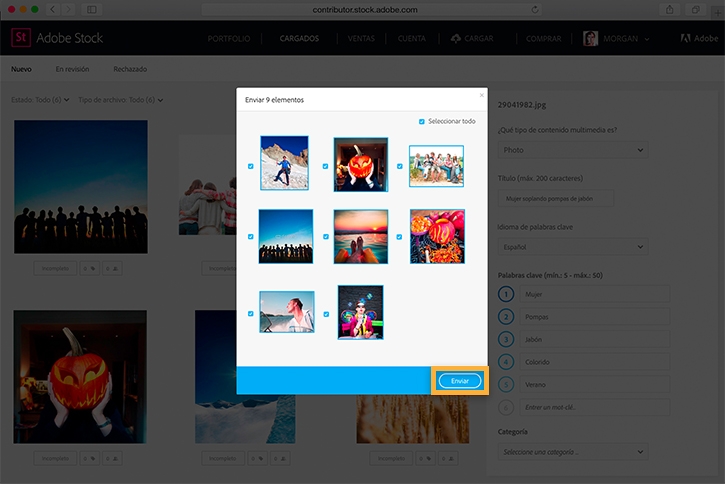Click the browser share icon
This screenshot has width=725, height=484.
click(x=670, y=9)
